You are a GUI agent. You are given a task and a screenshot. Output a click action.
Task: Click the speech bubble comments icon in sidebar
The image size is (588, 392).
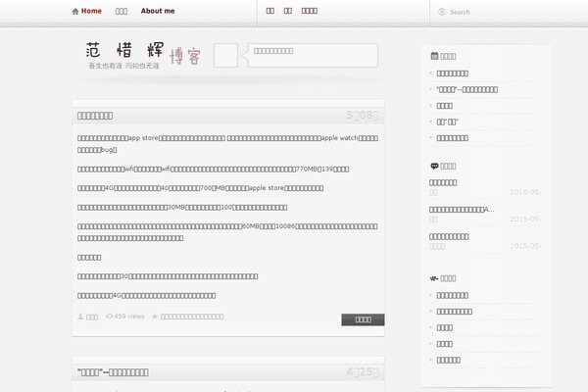point(434,166)
